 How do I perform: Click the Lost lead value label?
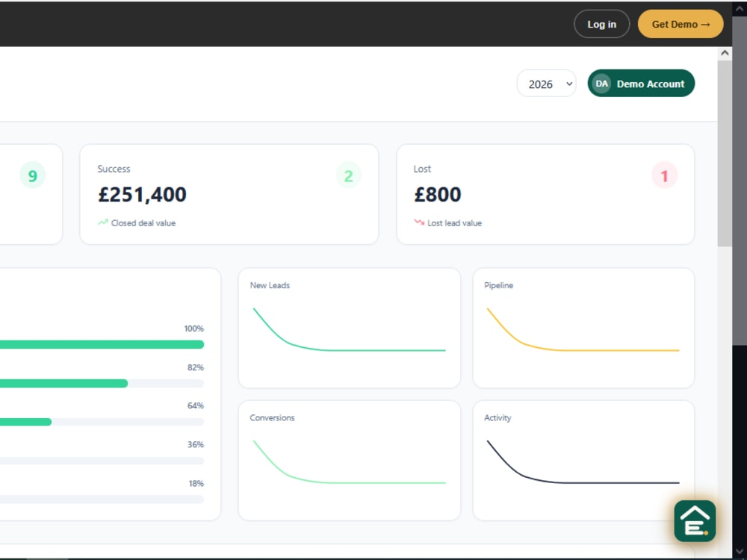tap(454, 223)
